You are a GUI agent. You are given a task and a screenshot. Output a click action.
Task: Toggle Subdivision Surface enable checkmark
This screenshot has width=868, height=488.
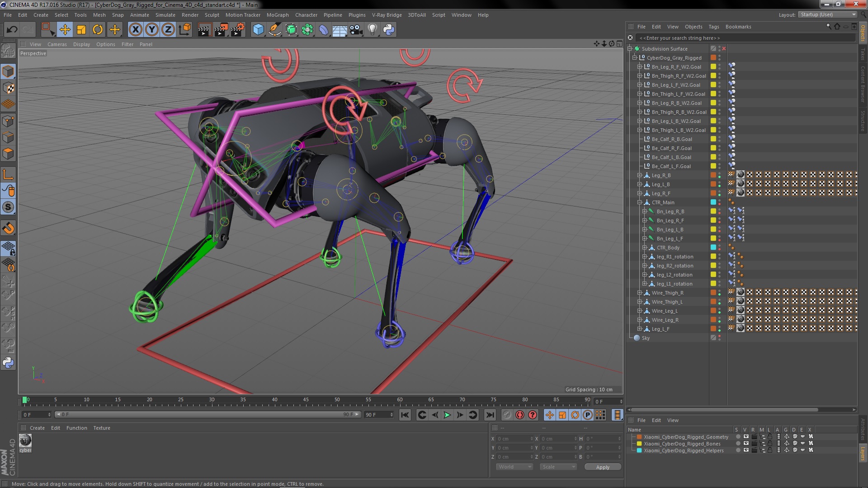pyautogui.click(x=724, y=49)
